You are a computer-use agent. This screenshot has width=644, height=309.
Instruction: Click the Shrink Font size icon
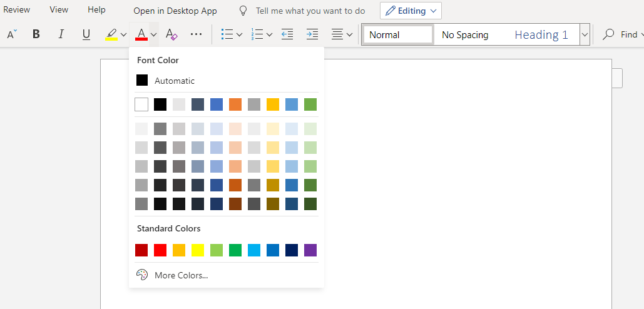tap(12, 34)
